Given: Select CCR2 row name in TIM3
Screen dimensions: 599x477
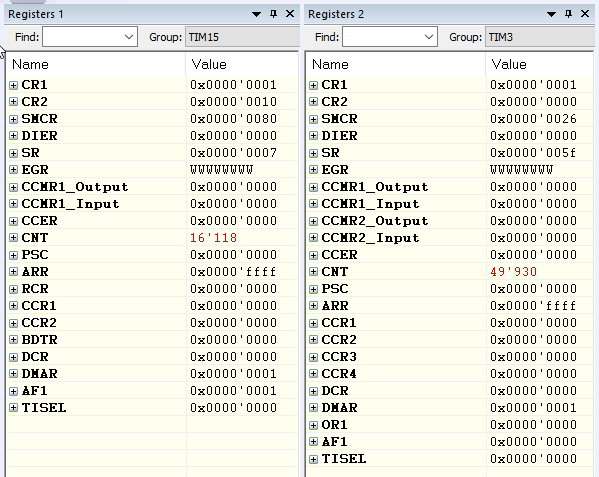Looking at the screenshot, I should [x=339, y=340].
